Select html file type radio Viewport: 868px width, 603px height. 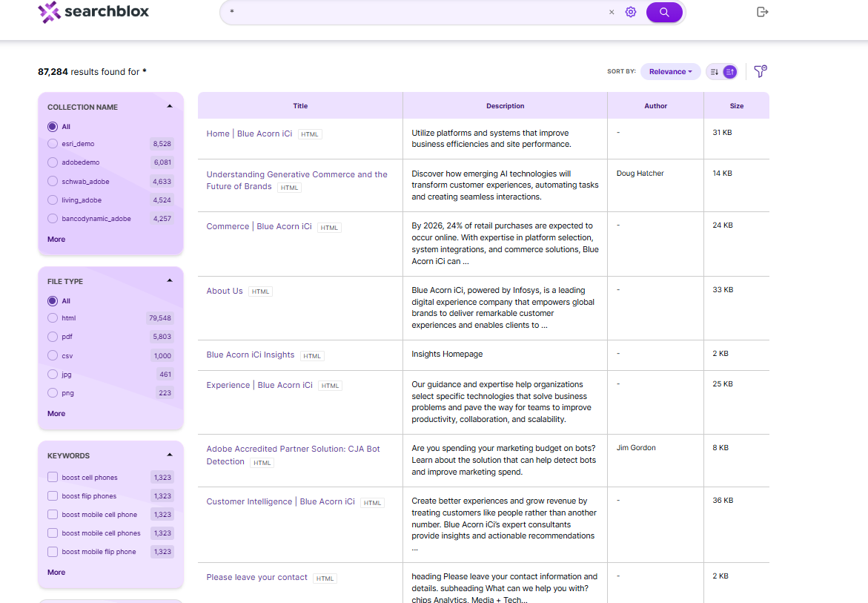[x=53, y=318]
